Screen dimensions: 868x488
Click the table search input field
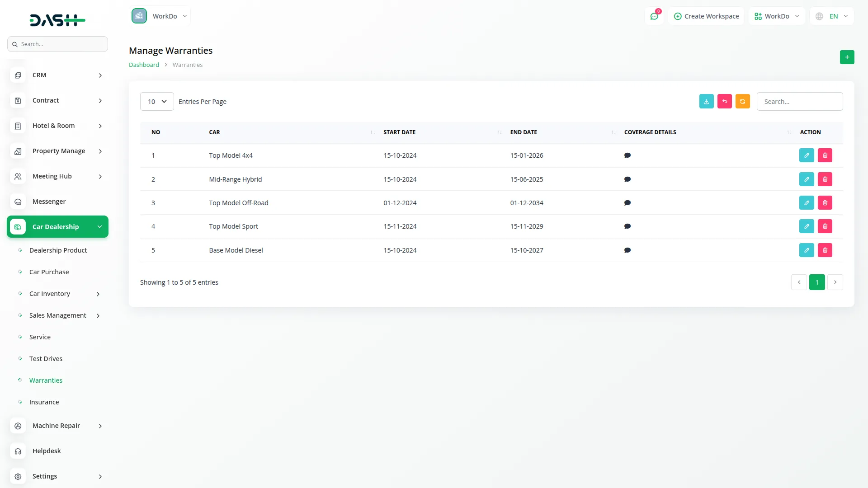(x=799, y=102)
